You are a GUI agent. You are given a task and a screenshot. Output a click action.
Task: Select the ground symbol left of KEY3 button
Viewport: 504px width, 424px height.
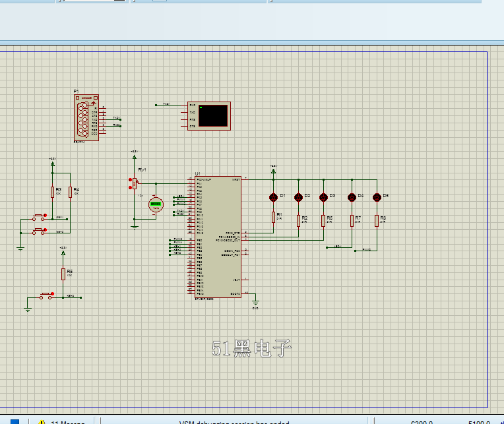point(28,309)
